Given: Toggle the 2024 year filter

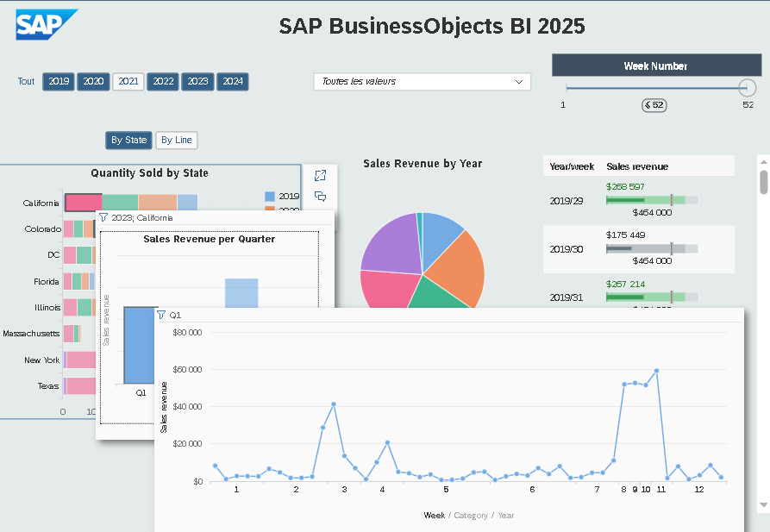Looking at the screenshot, I should (x=233, y=82).
